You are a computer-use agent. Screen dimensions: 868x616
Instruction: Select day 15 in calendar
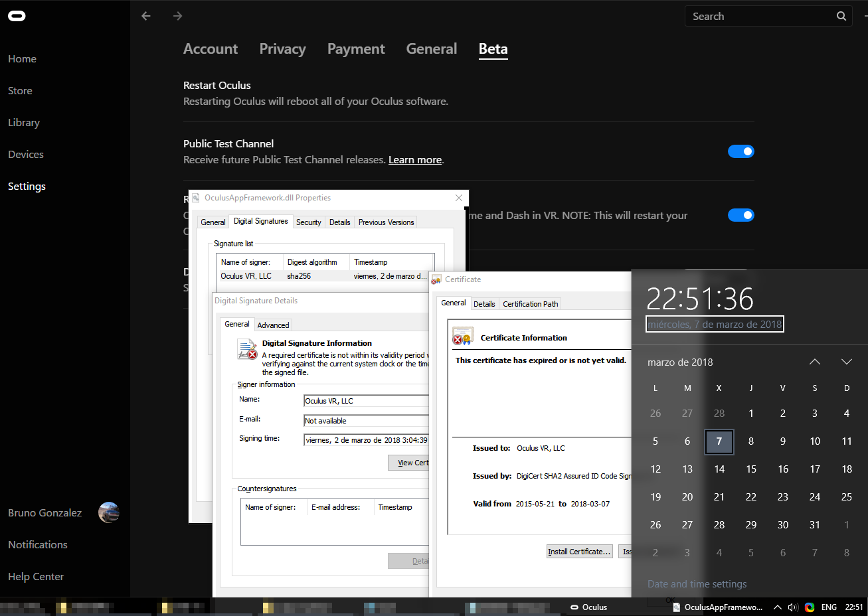(751, 469)
